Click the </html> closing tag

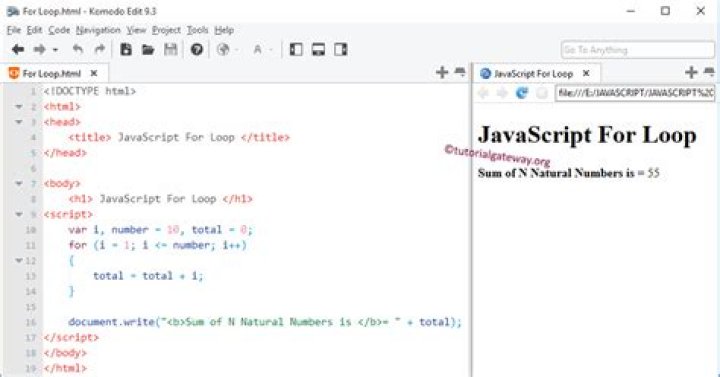65,368
